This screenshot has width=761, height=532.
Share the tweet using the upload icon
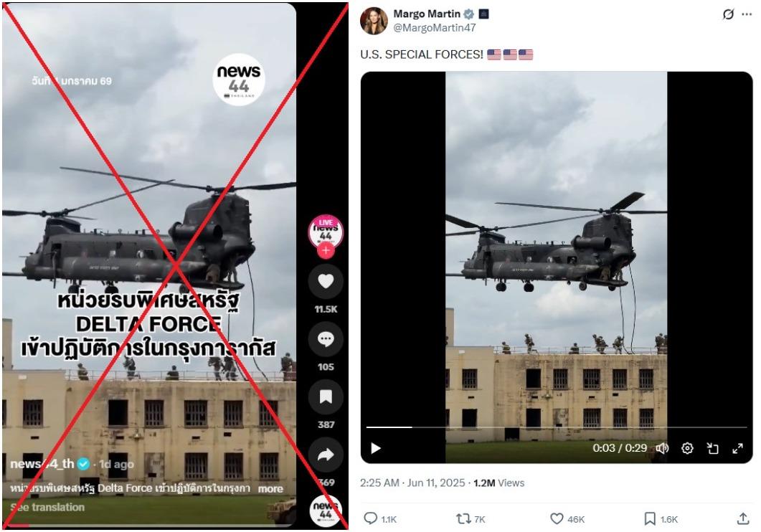click(x=743, y=519)
